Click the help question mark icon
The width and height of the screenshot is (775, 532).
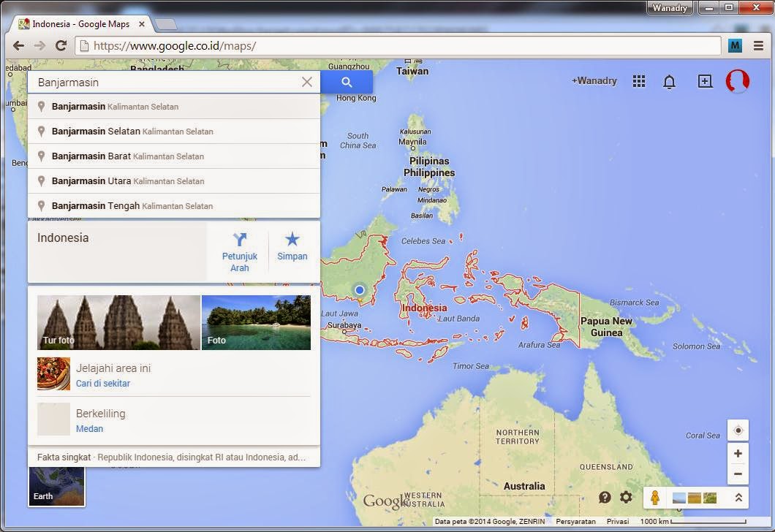[x=605, y=497]
